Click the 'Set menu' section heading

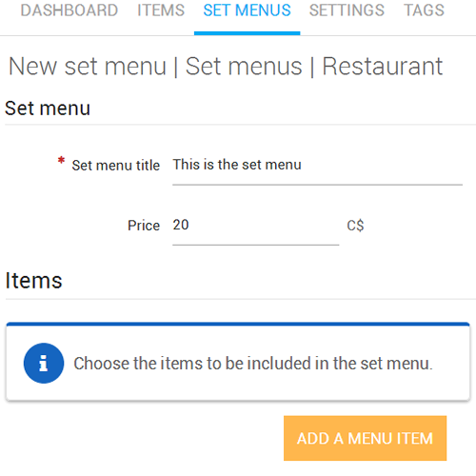(x=48, y=109)
